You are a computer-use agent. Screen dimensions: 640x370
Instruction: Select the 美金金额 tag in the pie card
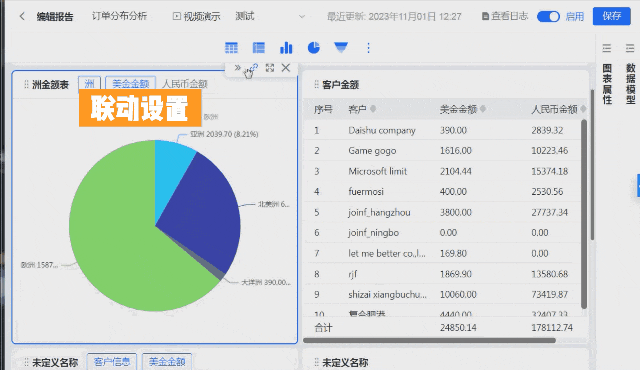(131, 84)
